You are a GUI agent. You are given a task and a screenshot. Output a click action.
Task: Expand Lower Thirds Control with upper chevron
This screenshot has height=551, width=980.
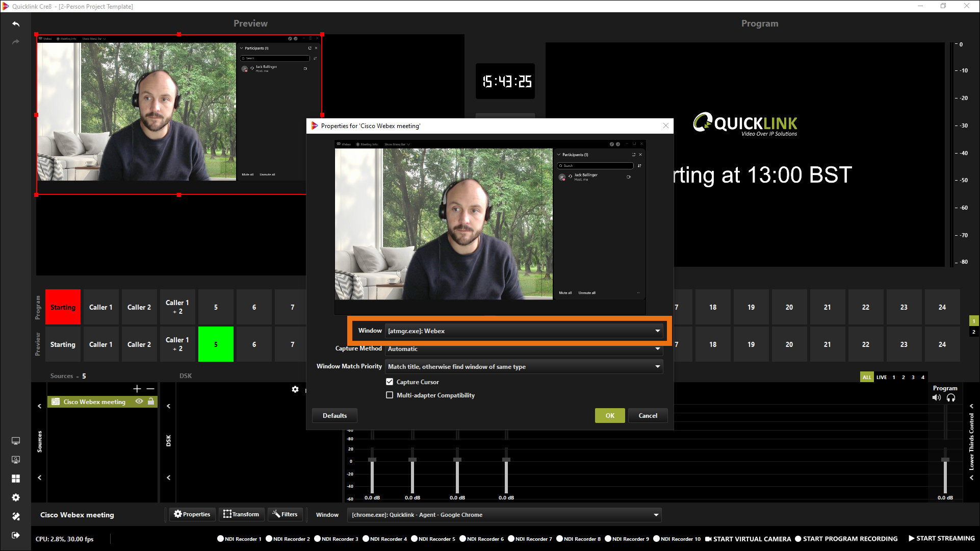(971, 406)
